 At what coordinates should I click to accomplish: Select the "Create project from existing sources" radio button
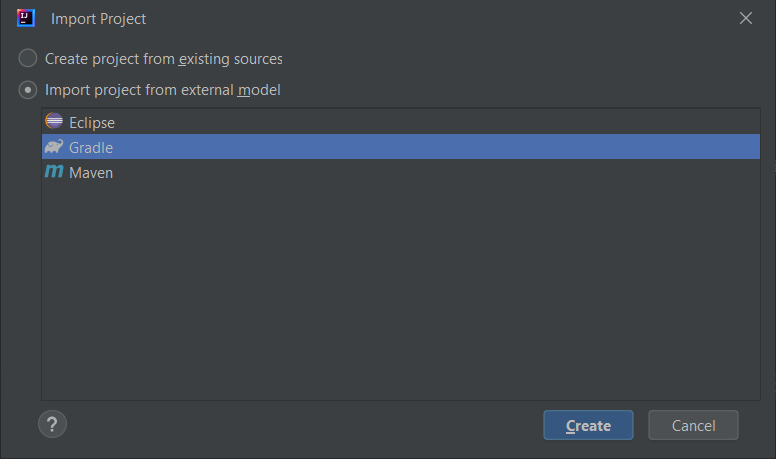29,59
